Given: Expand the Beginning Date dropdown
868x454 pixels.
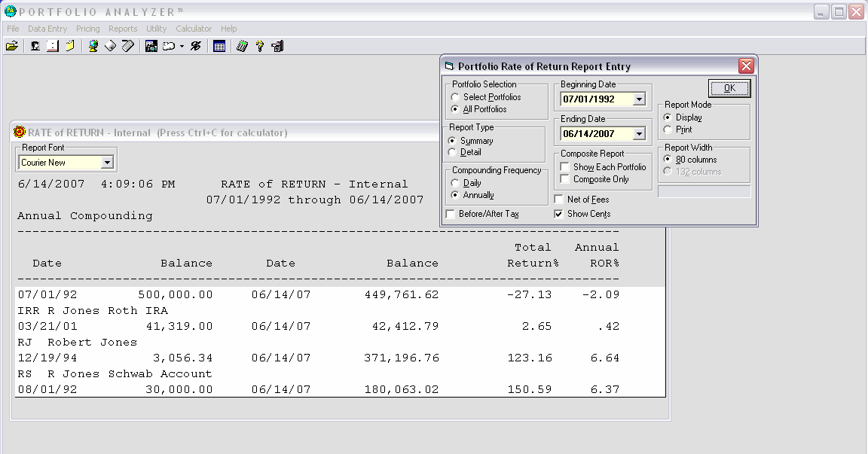Looking at the screenshot, I should (x=639, y=99).
